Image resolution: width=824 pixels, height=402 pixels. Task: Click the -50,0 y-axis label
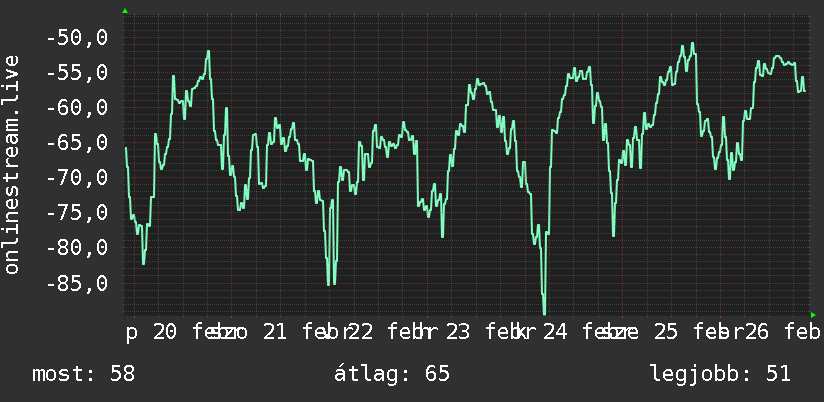77,38
